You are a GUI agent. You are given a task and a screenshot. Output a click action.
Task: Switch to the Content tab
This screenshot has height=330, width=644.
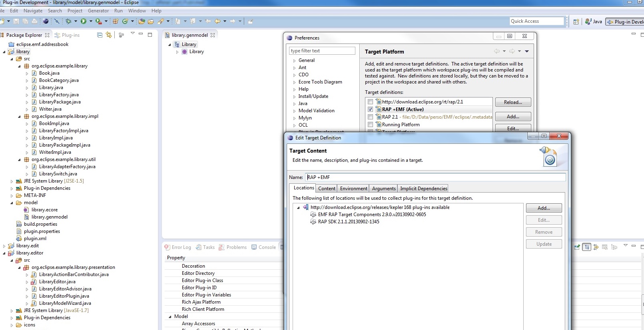click(x=327, y=189)
